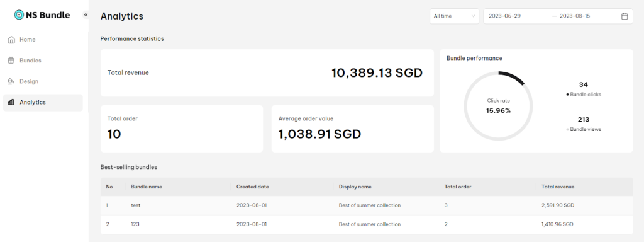Click the Total revenue column header
Screen dimensions: 644x242
point(558,187)
